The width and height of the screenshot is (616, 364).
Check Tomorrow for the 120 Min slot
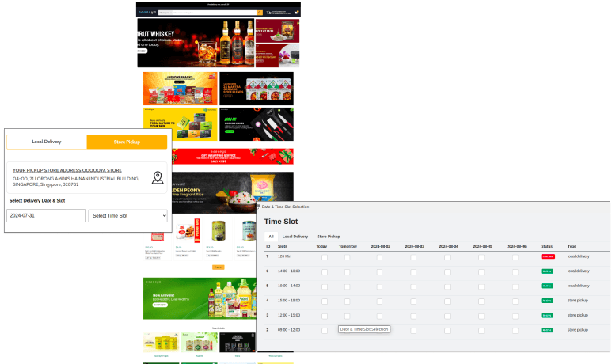click(348, 257)
